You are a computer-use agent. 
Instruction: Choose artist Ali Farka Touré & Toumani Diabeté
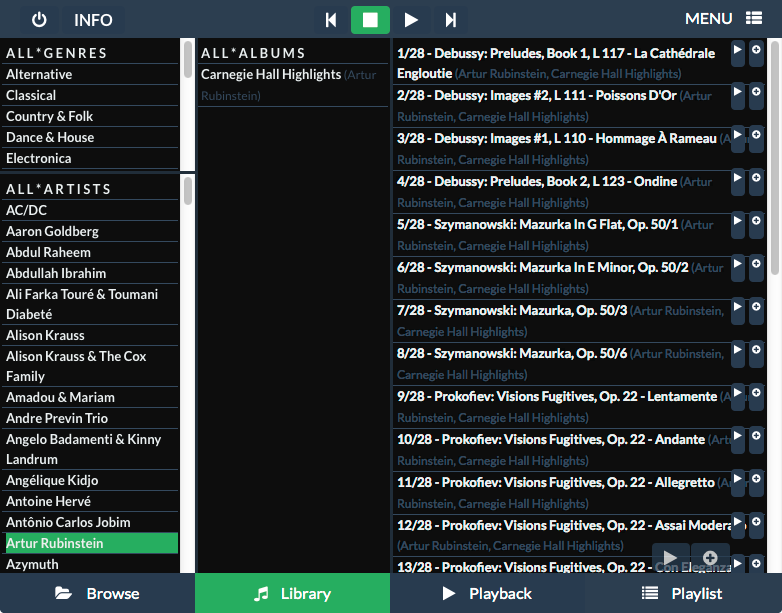90,304
